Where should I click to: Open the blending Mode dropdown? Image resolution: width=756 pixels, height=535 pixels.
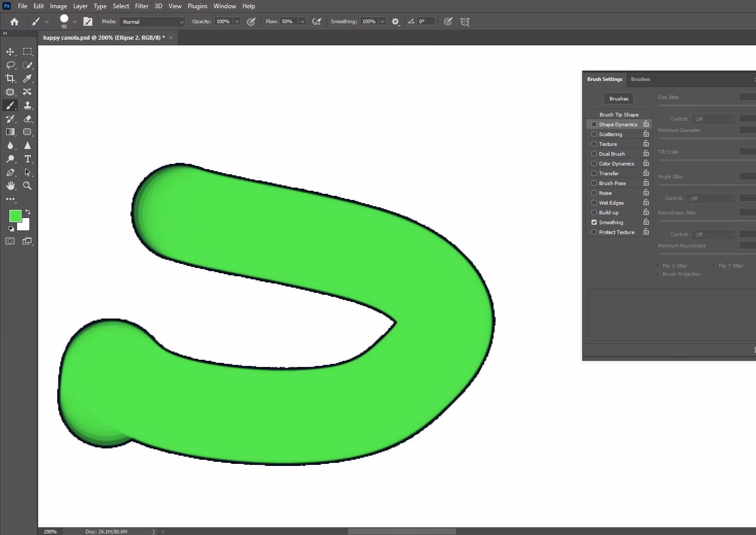[153, 22]
